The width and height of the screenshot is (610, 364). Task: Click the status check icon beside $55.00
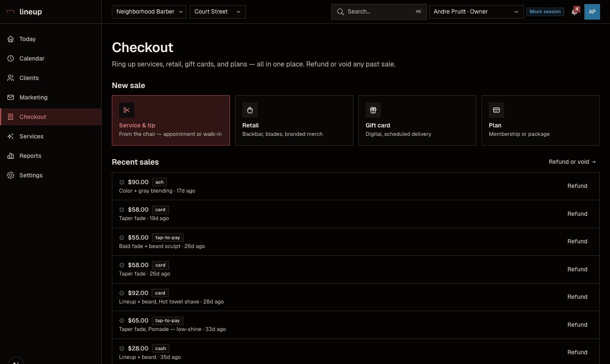[x=122, y=237]
